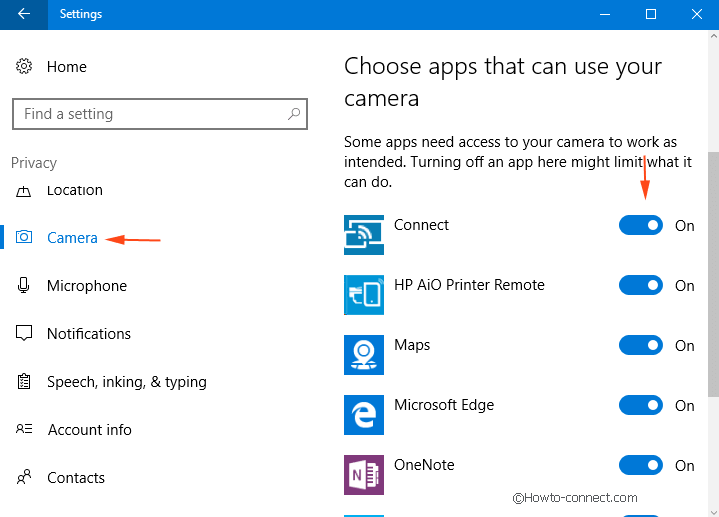Click the Contacts people icon

click(x=24, y=477)
